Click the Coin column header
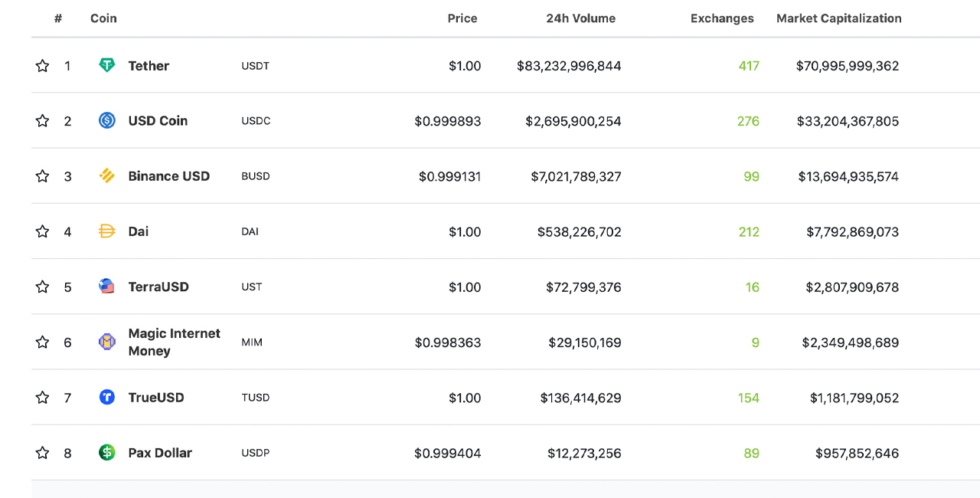This screenshot has height=498, width=980. point(103,18)
